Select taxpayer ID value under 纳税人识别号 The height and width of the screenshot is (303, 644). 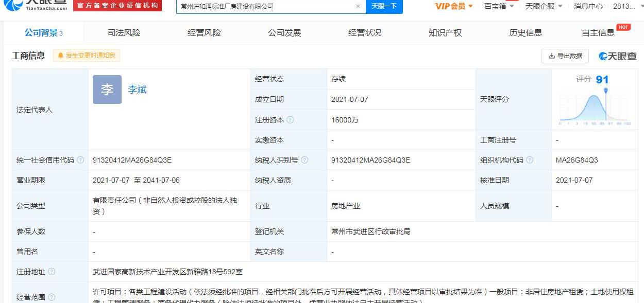[371, 160]
